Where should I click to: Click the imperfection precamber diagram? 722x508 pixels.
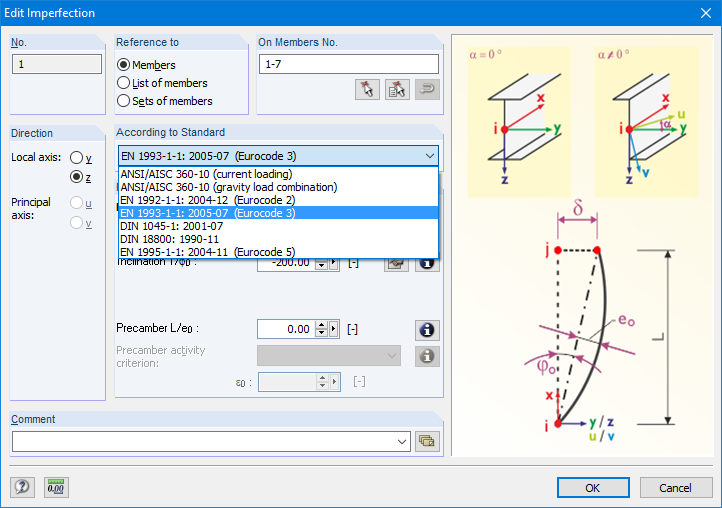click(599, 322)
